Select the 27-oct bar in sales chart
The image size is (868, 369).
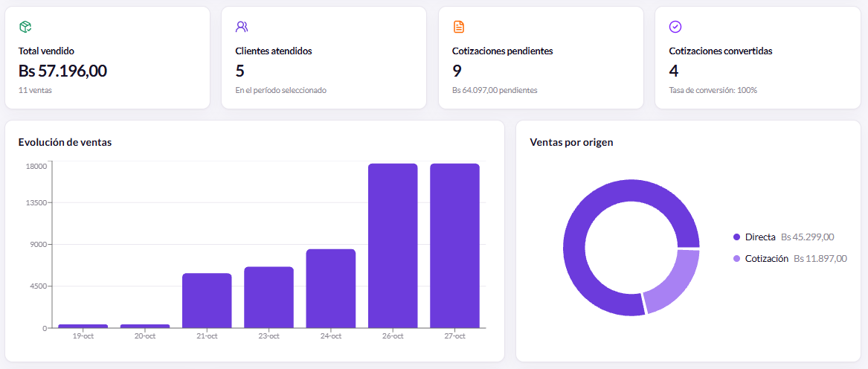click(455, 246)
